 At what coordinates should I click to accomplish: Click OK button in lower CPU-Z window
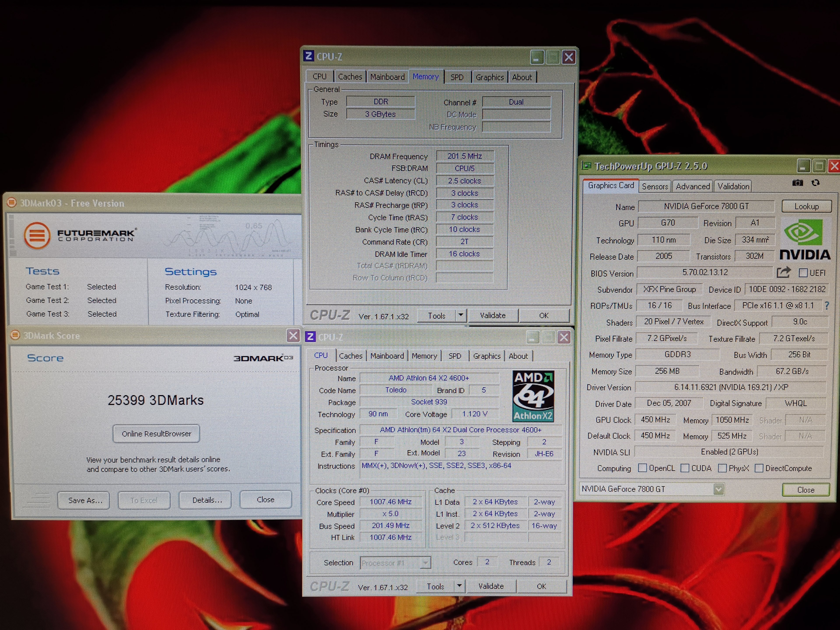coord(542,586)
